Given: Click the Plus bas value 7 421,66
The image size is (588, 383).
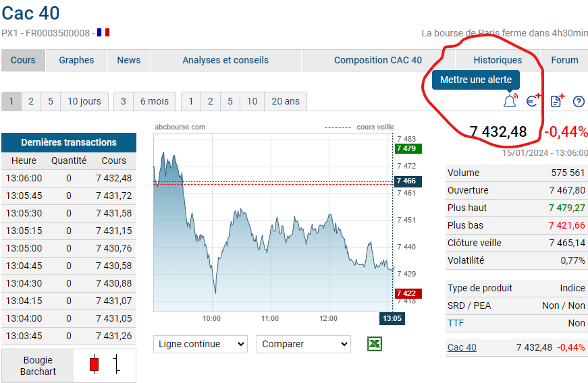Looking at the screenshot, I should point(567,226).
